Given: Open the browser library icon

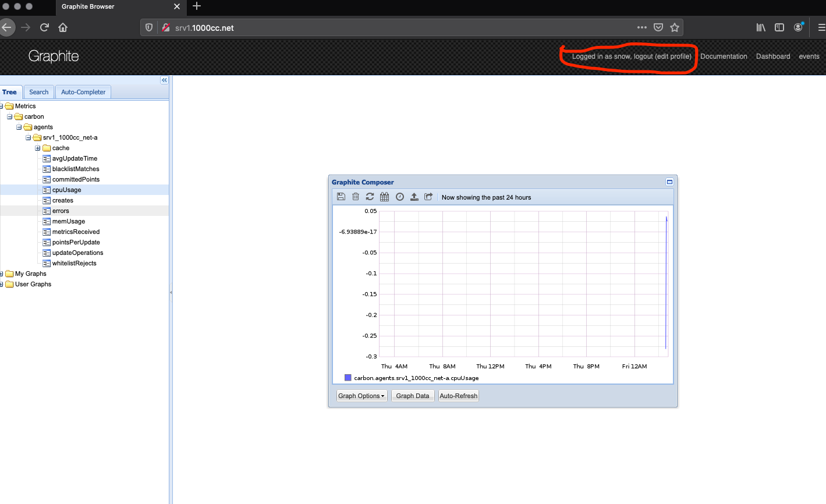Looking at the screenshot, I should (x=761, y=27).
